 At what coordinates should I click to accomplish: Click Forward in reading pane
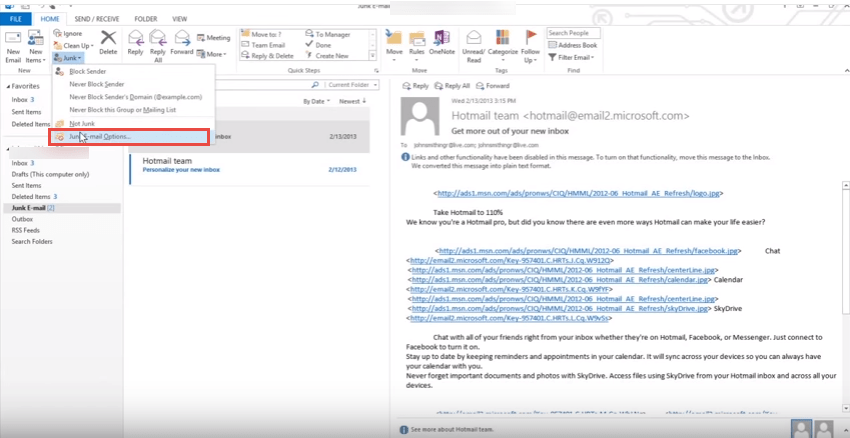point(493,86)
